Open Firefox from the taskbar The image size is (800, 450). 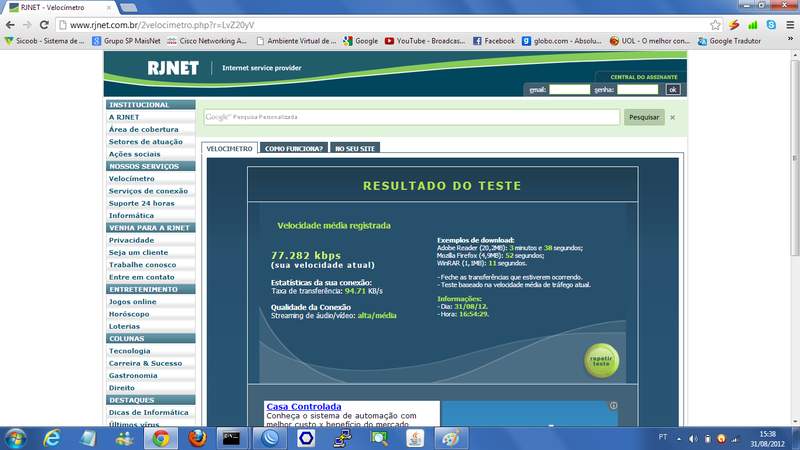pyautogui.click(x=197, y=438)
